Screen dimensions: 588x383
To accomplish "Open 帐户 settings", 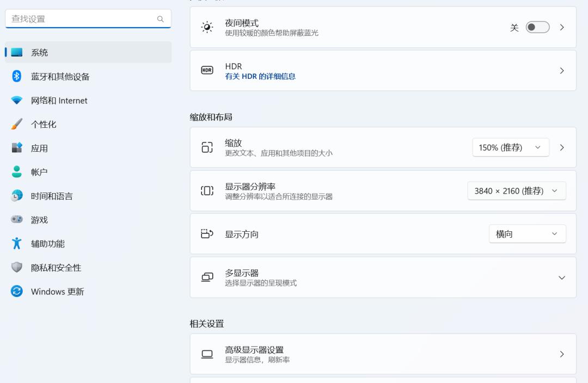I will click(x=39, y=172).
